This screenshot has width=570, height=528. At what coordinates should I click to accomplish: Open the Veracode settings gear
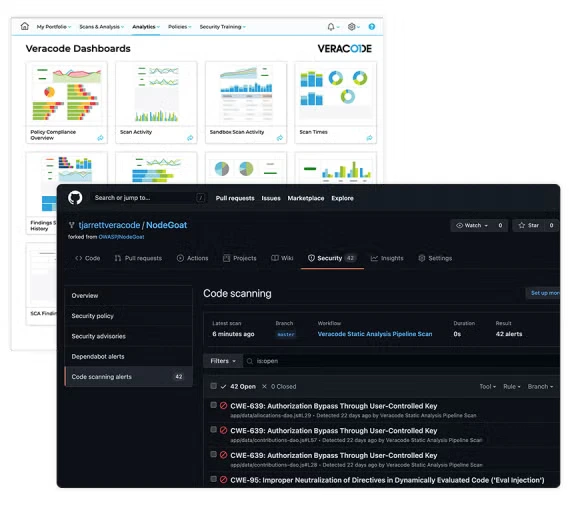[x=352, y=27]
